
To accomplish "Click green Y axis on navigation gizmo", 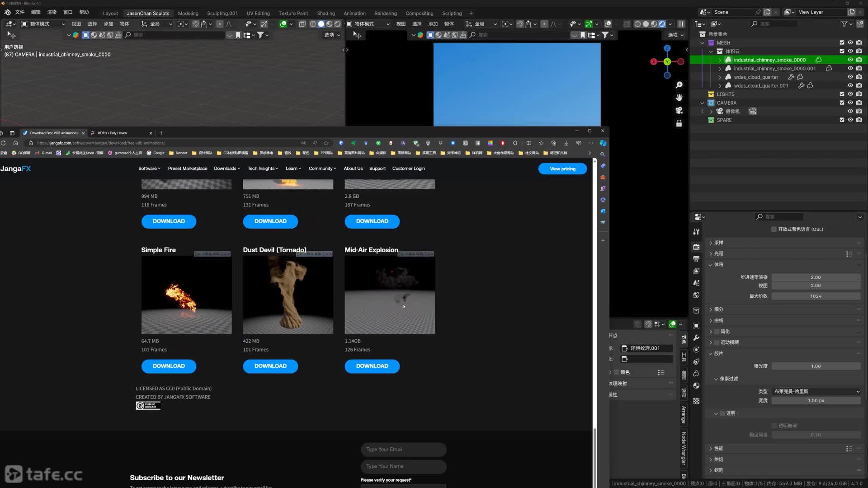I will (667, 61).
